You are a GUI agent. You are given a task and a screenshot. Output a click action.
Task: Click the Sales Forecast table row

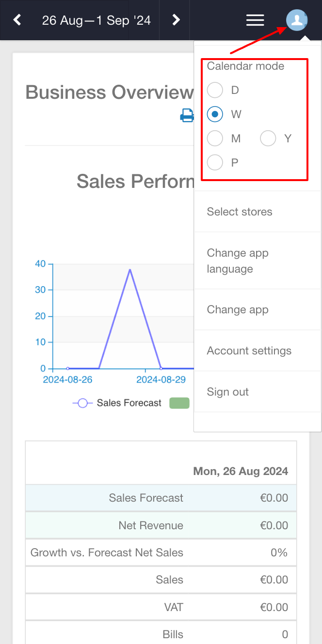point(161,498)
